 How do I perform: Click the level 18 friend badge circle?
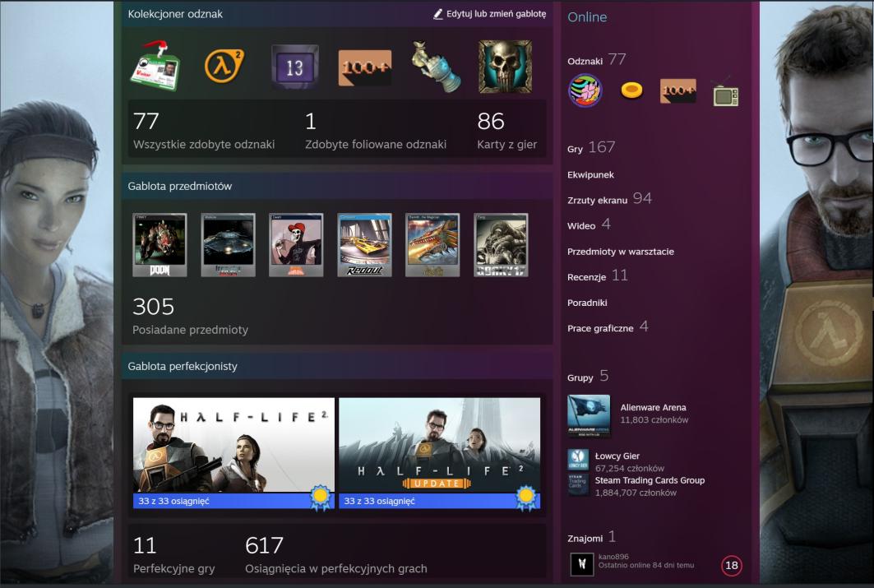click(731, 565)
